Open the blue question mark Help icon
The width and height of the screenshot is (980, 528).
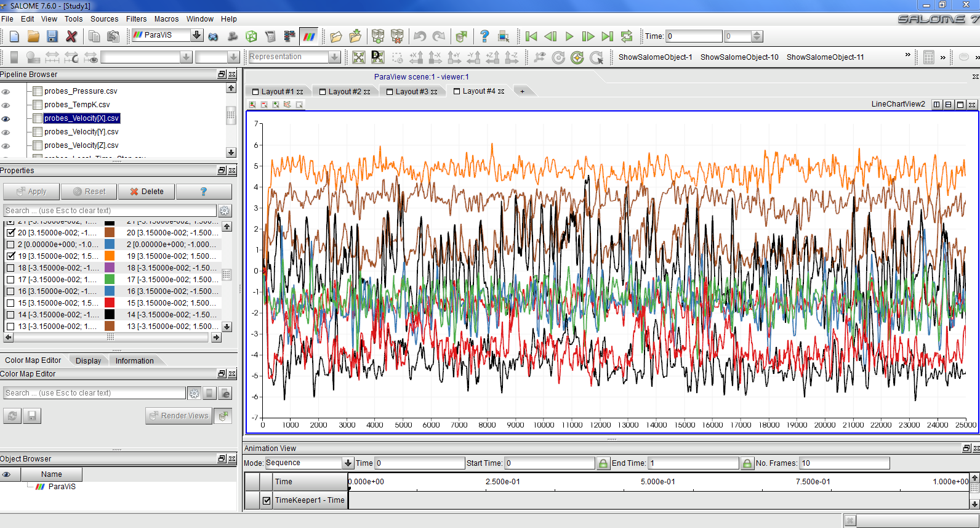[484, 36]
